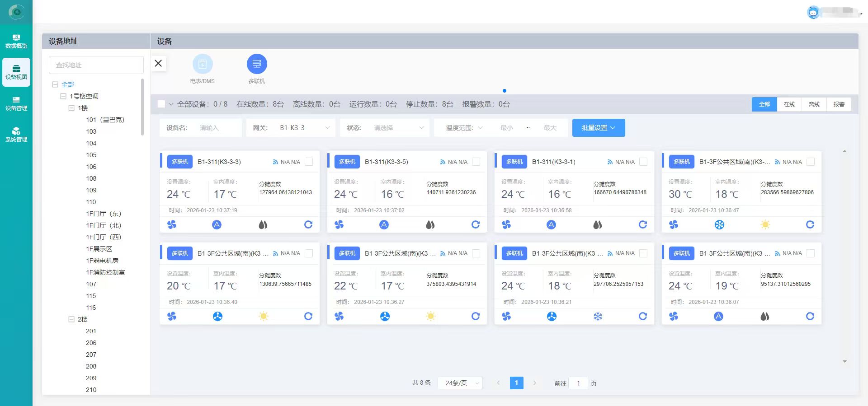Click the 查找地址 search field
The width and height of the screenshot is (868, 406).
(x=96, y=65)
